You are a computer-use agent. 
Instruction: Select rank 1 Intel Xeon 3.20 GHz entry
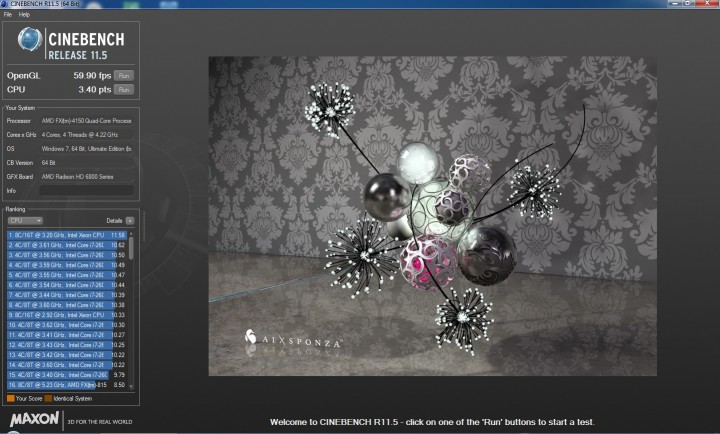coord(67,235)
